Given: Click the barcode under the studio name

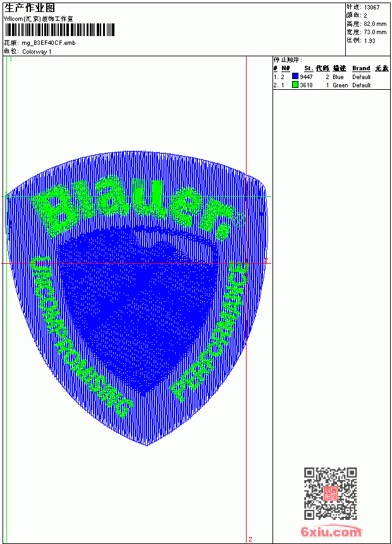Looking at the screenshot, I should click(59, 30).
